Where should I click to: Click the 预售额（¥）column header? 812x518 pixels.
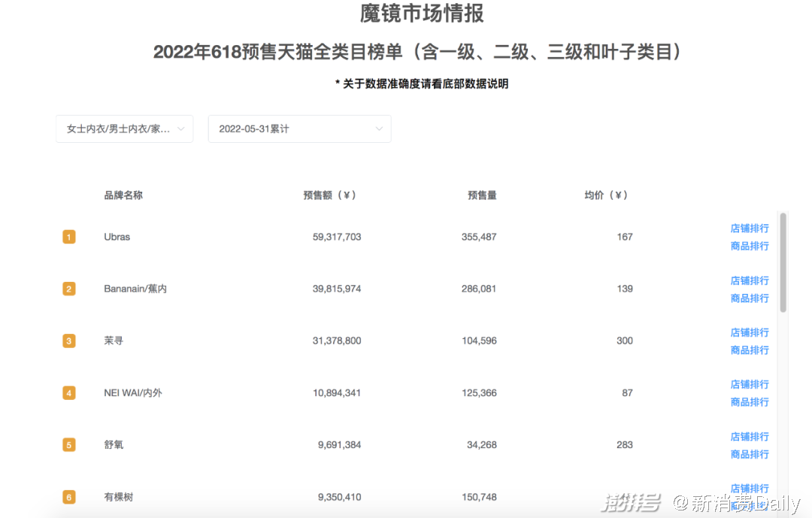tap(329, 195)
